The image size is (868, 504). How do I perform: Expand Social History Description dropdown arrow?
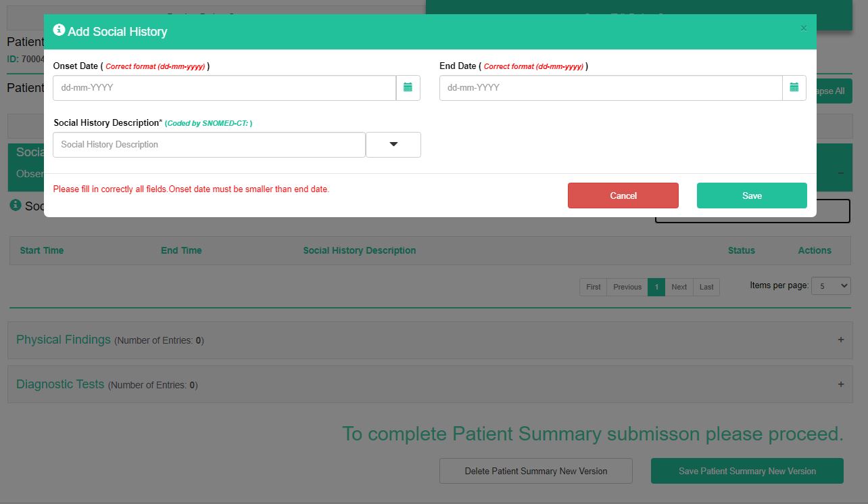393,145
